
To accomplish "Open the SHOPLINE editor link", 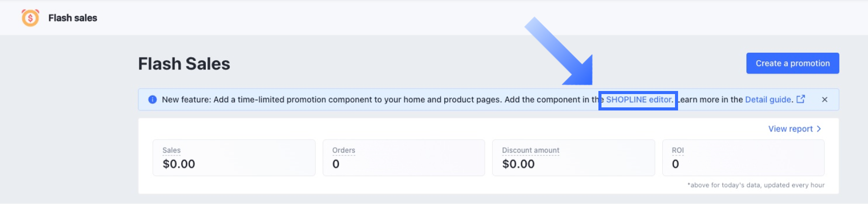I will 639,100.
